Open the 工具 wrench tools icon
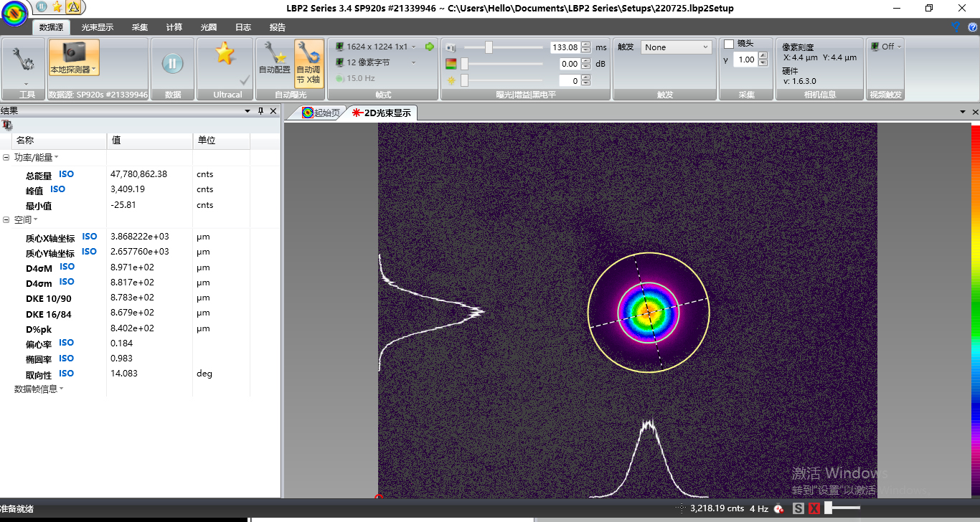The height and width of the screenshot is (522, 980). click(24, 61)
